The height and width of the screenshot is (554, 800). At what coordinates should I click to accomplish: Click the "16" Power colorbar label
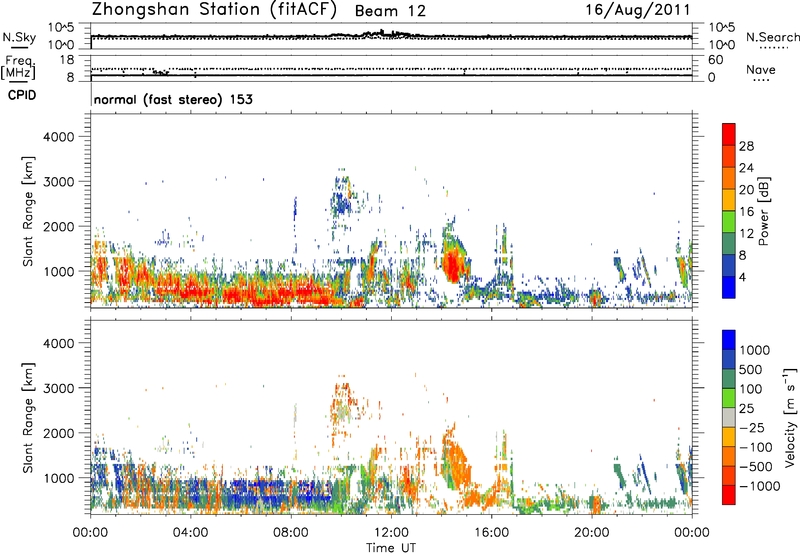(x=746, y=212)
